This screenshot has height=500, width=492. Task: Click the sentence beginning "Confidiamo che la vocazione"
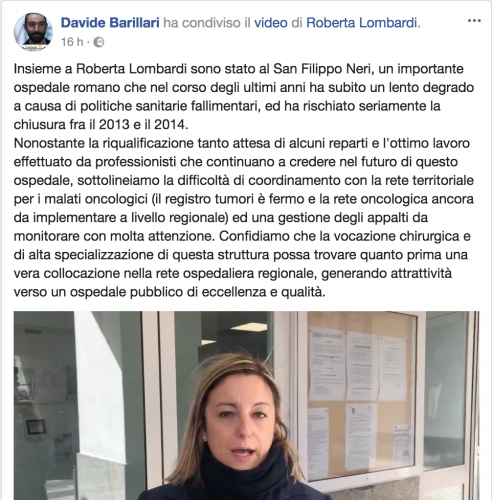point(242,264)
